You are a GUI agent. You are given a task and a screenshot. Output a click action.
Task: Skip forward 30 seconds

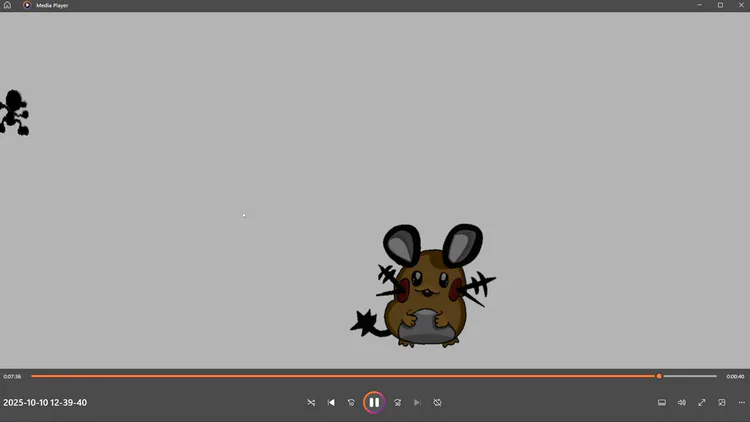[397, 402]
